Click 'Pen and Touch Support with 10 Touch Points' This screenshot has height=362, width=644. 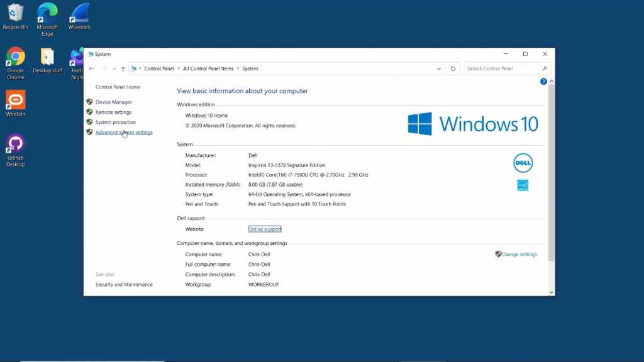[x=297, y=204]
